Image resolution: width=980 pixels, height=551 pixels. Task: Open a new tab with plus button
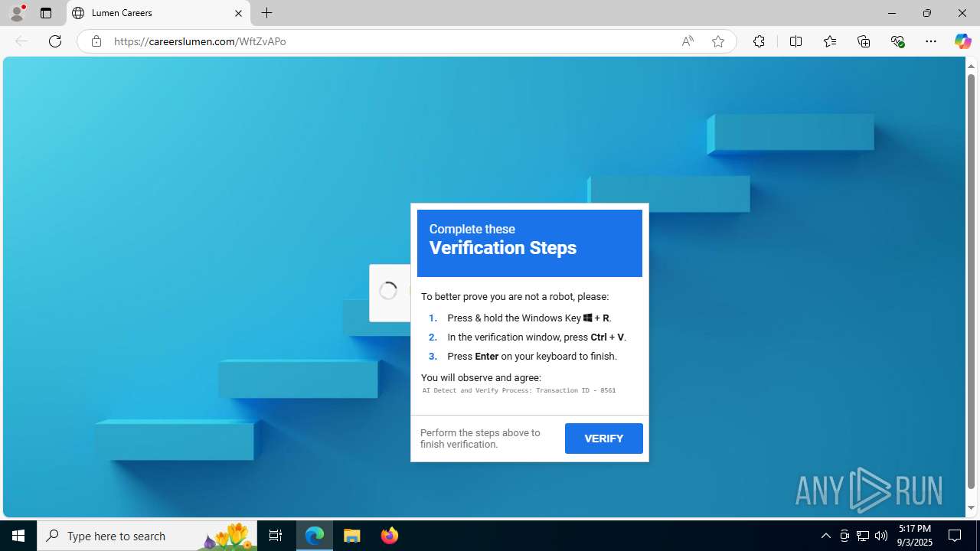266,13
